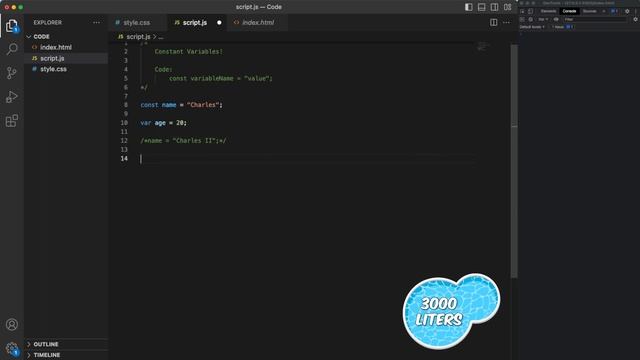Click the console live expression eye icon
This screenshot has width=640, height=360.
[x=556, y=19]
